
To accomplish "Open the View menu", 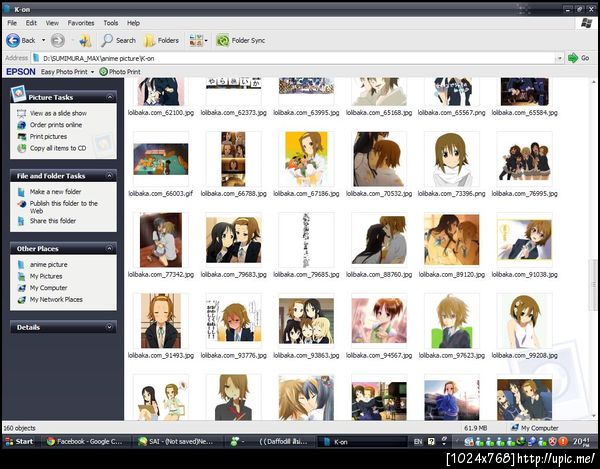I will coord(52,23).
